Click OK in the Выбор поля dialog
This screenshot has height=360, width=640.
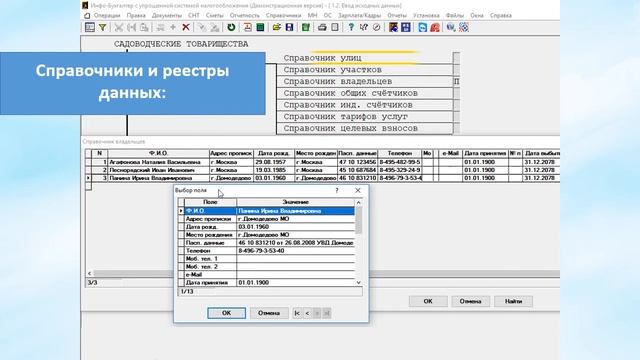(x=227, y=313)
